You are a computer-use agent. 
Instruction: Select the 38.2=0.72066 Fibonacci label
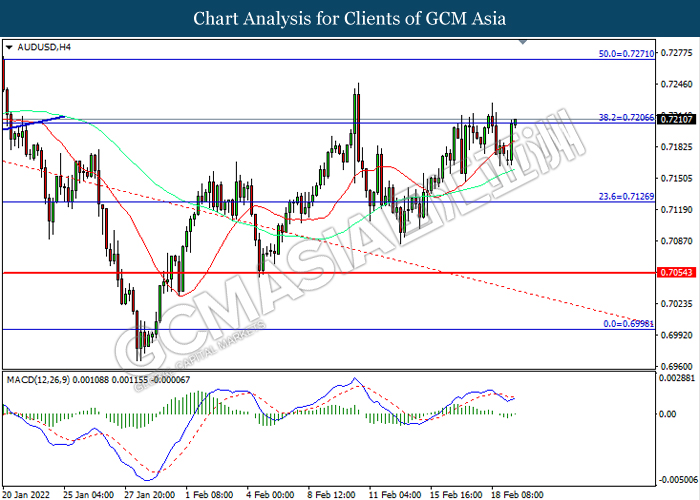(x=626, y=117)
